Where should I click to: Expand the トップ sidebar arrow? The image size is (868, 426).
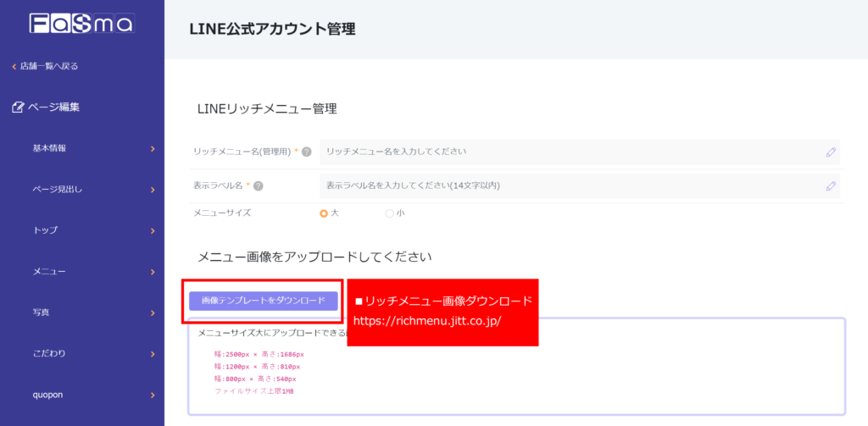pos(153,230)
